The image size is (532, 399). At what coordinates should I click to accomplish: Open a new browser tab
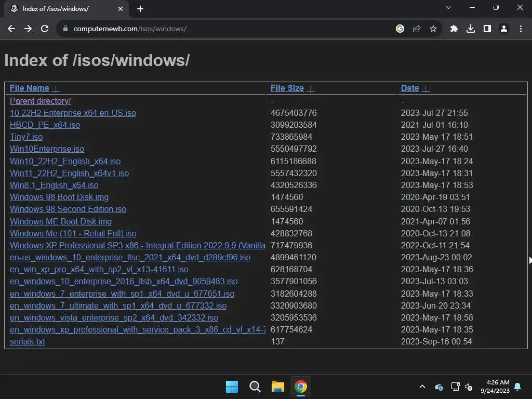click(140, 9)
